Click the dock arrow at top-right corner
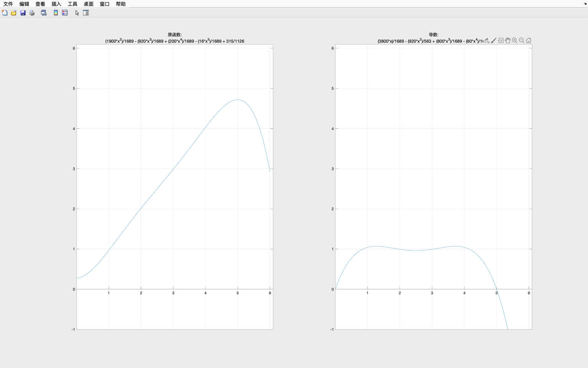Image resolution: width=588 pixels, height=368 pixels. 585,4
